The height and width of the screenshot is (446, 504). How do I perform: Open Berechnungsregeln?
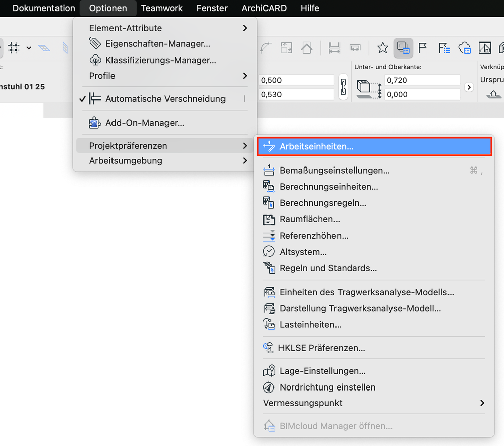374,203
